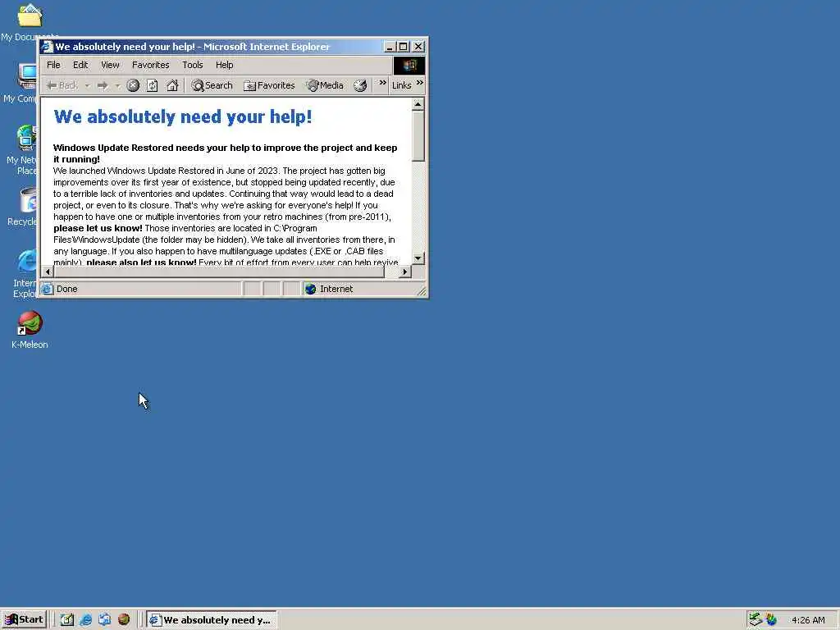Click the IE icon in the title bar
840x630 pixels.
(x=47, y=47)
